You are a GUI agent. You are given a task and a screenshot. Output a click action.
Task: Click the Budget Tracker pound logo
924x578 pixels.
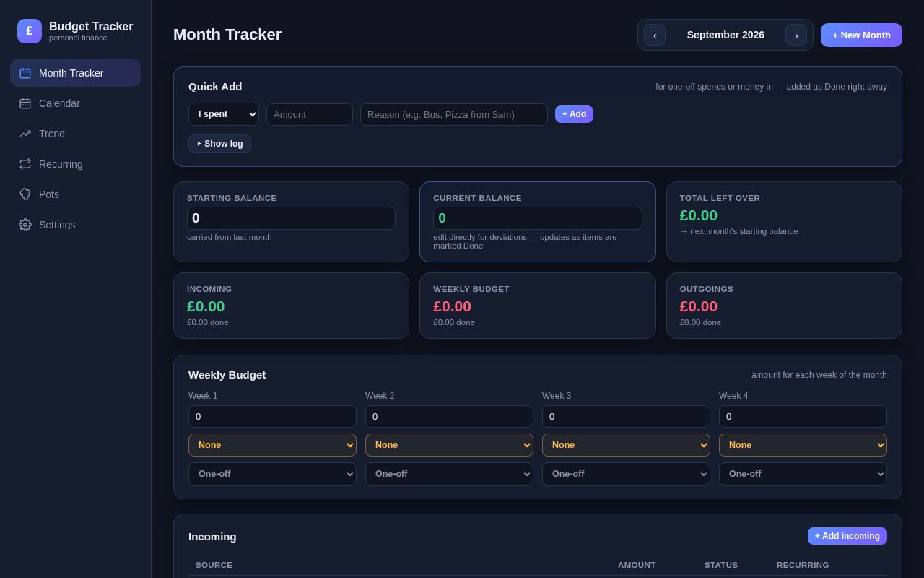coord(30,31)
